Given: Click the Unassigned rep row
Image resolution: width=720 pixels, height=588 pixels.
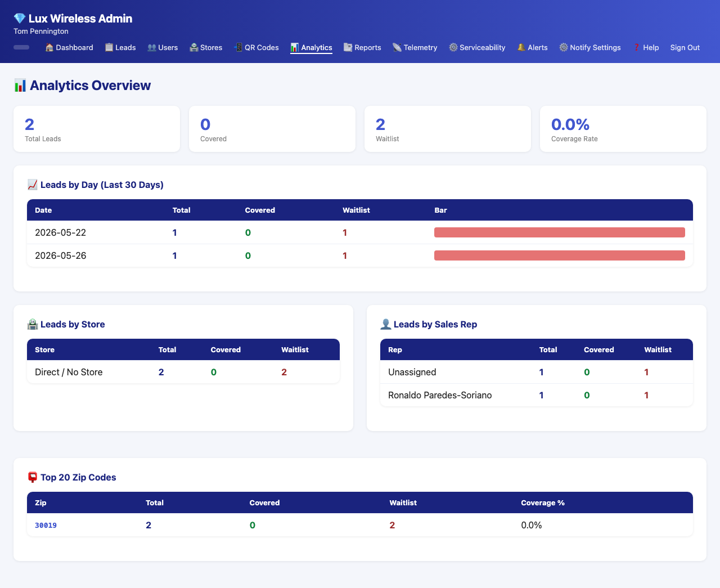Looking at the screenshot, I should 537,372.
